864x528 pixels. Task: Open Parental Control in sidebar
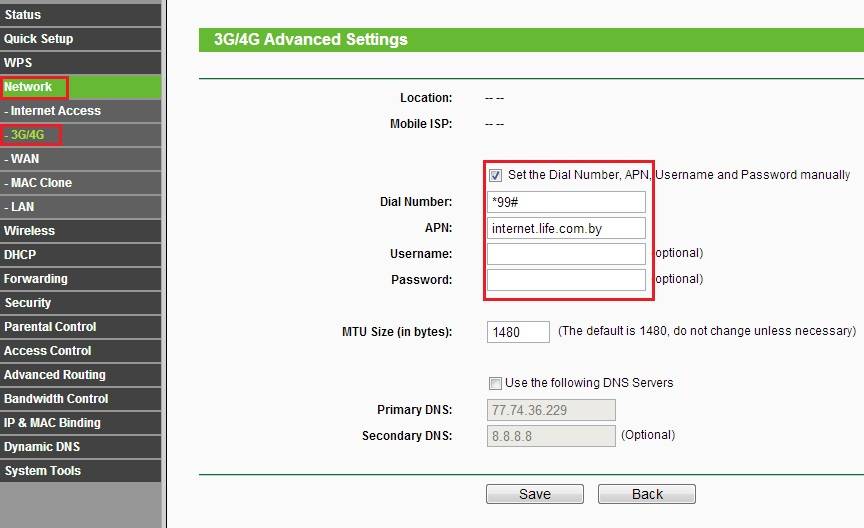tap(80, 327)
